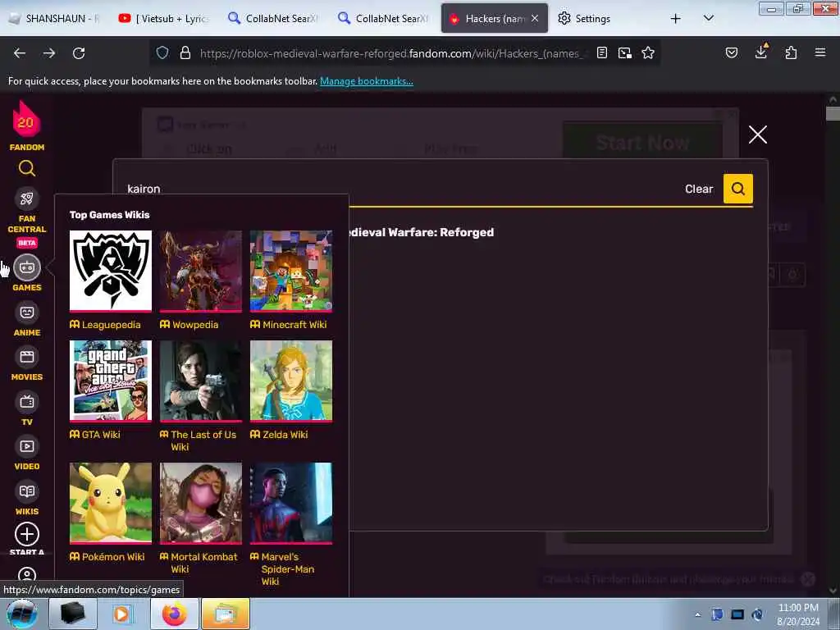Click the Zelda Wiki link text
Screen dimensions: 840x630
coord(285,435)
